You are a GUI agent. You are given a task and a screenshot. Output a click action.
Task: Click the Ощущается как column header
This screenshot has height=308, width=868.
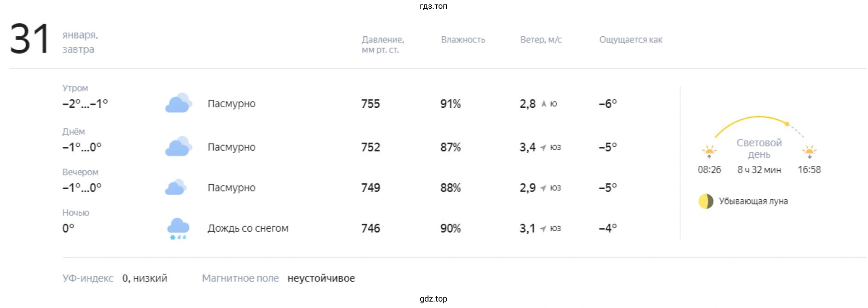(630, 40)
